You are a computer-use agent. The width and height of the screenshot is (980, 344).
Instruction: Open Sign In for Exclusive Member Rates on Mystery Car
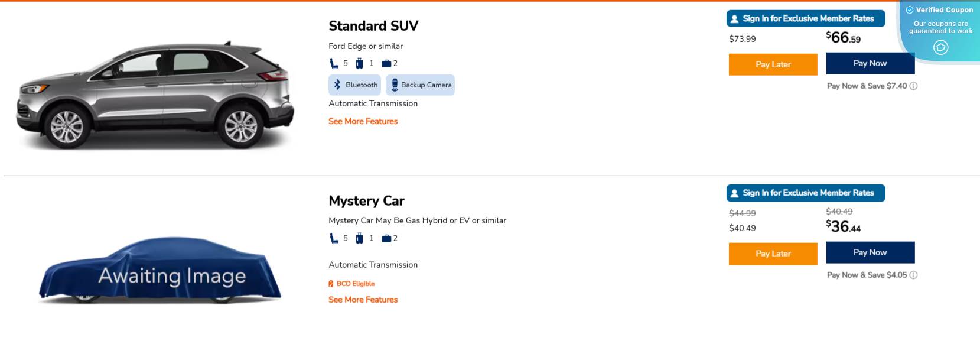point(806,193)
